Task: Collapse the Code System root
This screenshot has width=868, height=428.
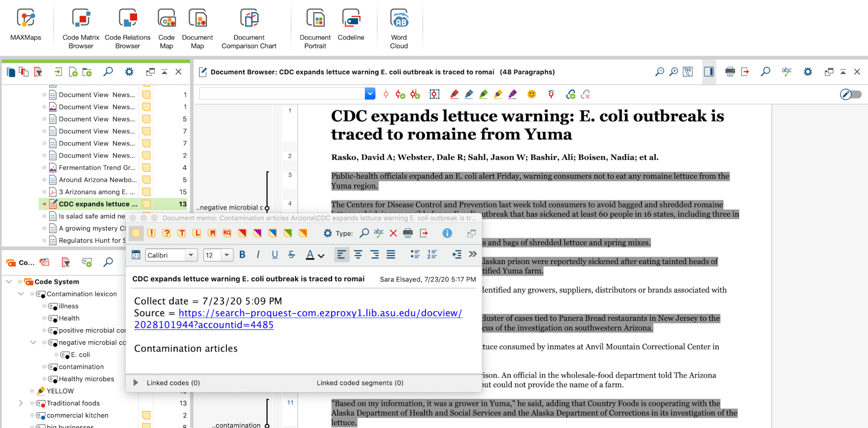Action: [9, 282]
